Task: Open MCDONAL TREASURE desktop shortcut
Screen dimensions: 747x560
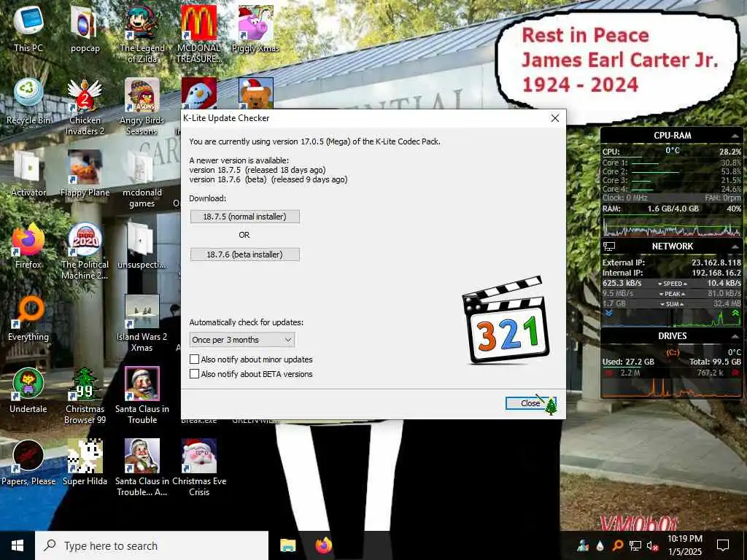Action: point(198,34)
